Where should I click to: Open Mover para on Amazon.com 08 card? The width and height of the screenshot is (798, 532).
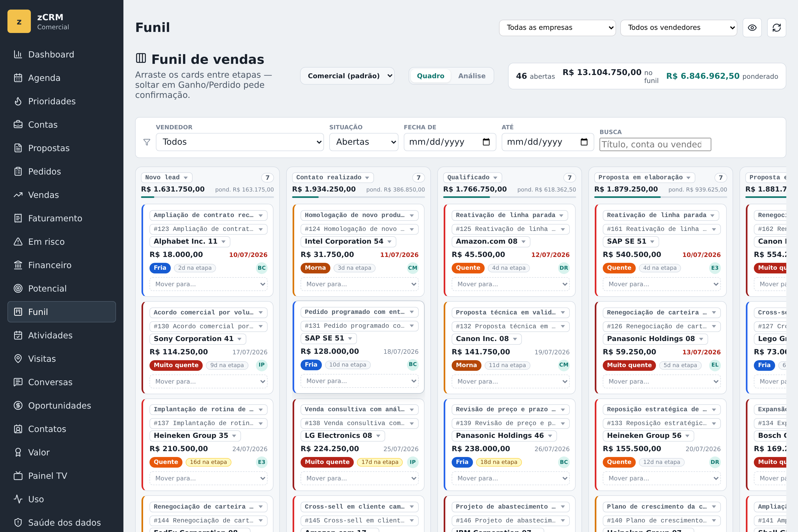point(510,284)
